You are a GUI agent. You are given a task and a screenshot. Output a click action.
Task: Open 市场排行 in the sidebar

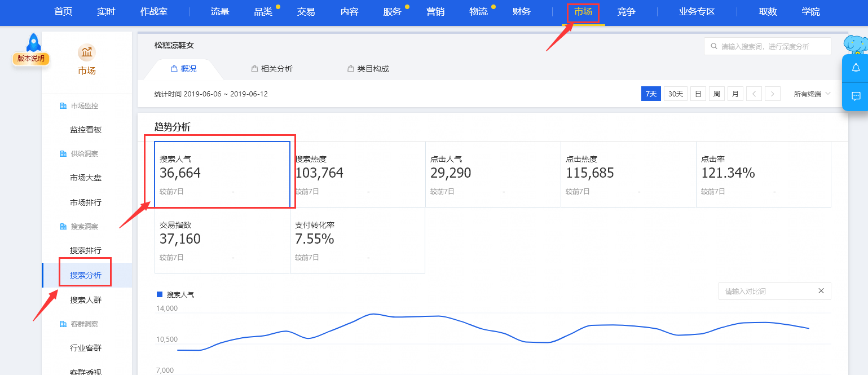(86, 202)
